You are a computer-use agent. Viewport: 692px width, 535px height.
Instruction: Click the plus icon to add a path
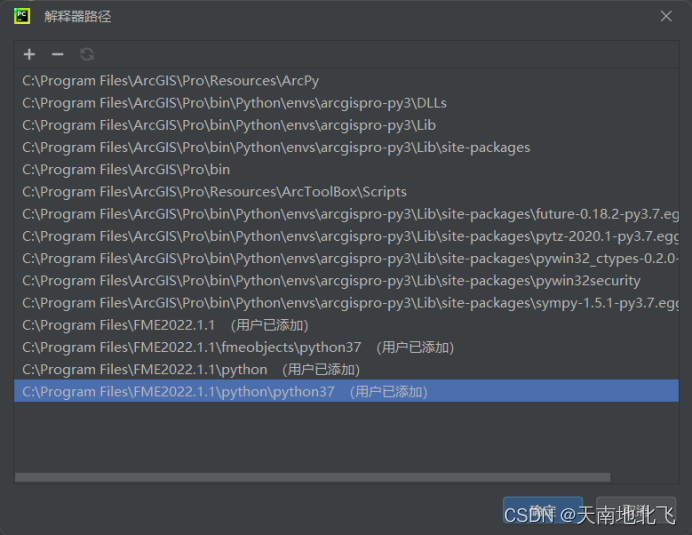30,54
